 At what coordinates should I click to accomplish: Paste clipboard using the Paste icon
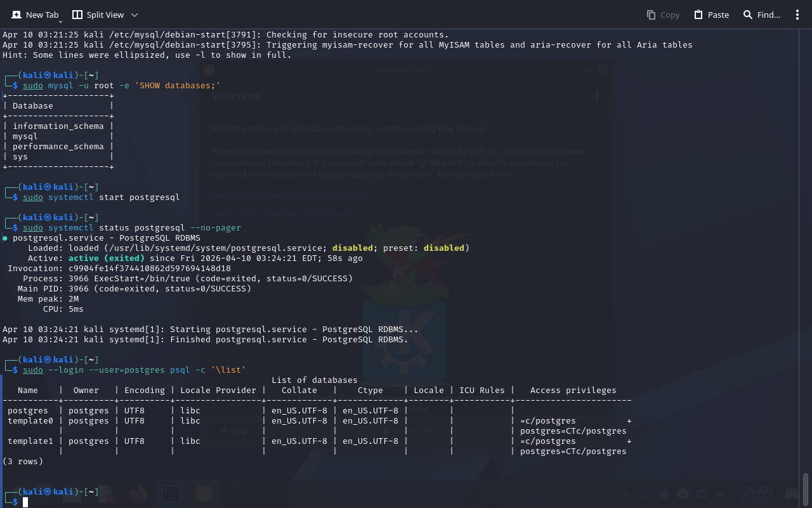click(711, 15)
